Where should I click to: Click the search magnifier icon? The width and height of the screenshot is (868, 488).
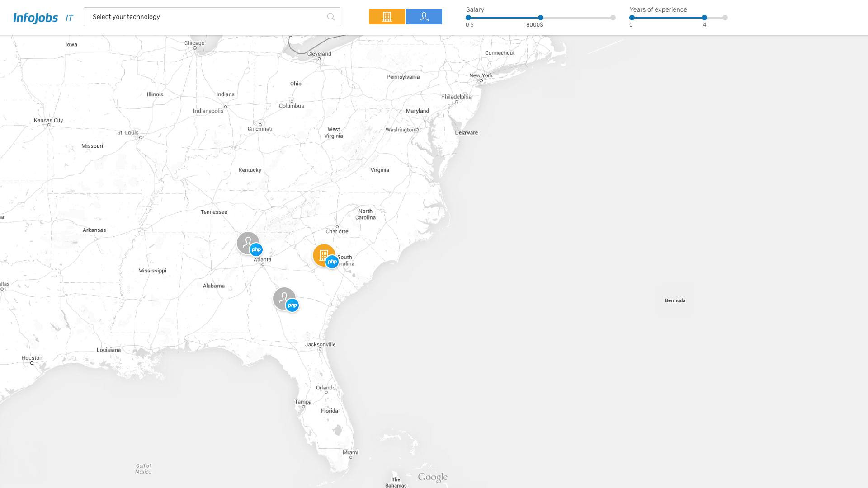point(331,17)
